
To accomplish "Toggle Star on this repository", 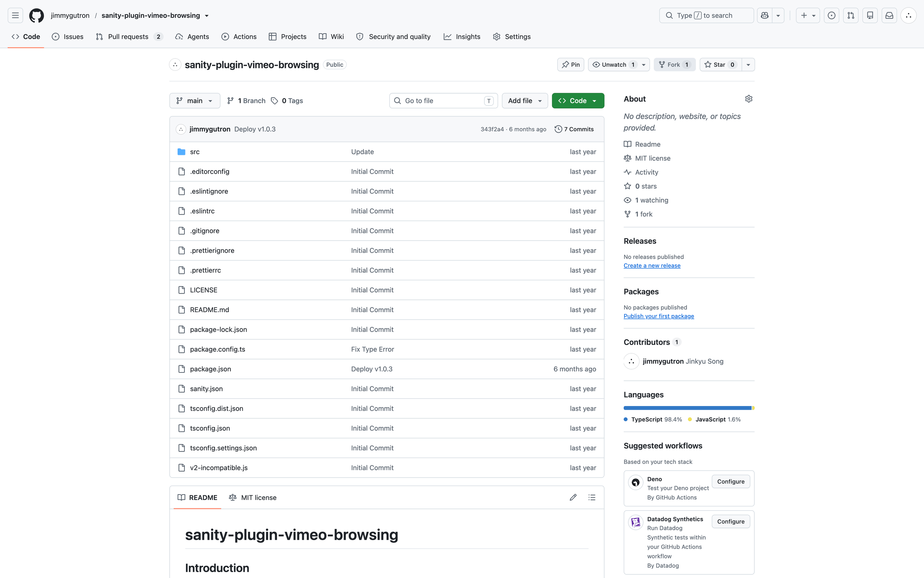I will pos(720,65).
